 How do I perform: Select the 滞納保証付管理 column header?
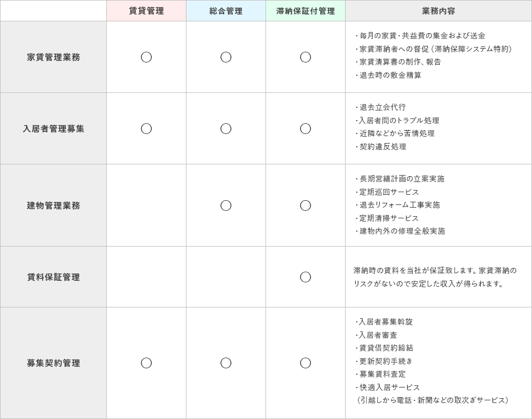coord(306,11)
